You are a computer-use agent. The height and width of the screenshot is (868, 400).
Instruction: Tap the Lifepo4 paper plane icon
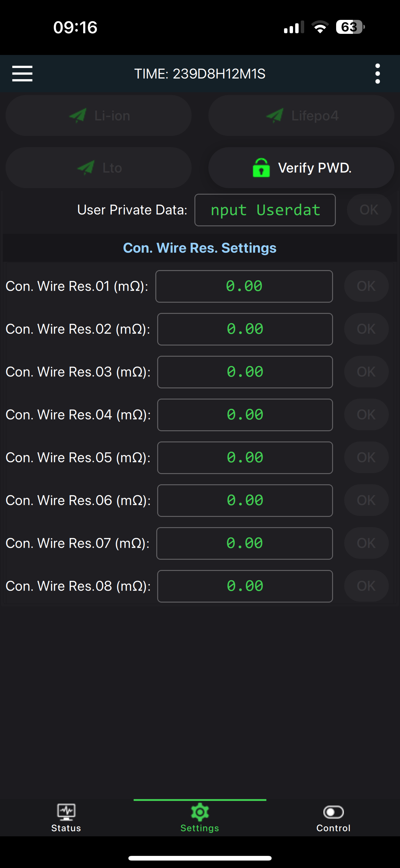[275, 115]
